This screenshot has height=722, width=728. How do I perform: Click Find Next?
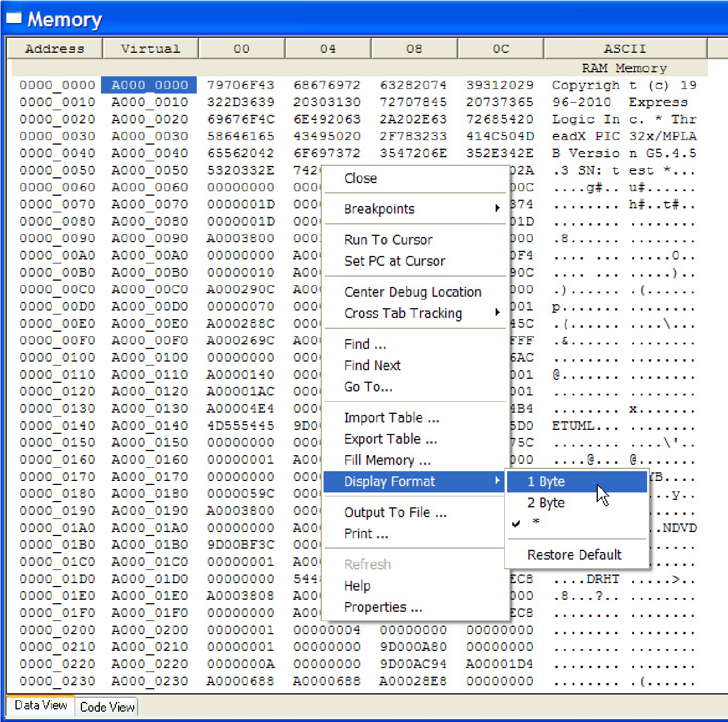point(372,365)
